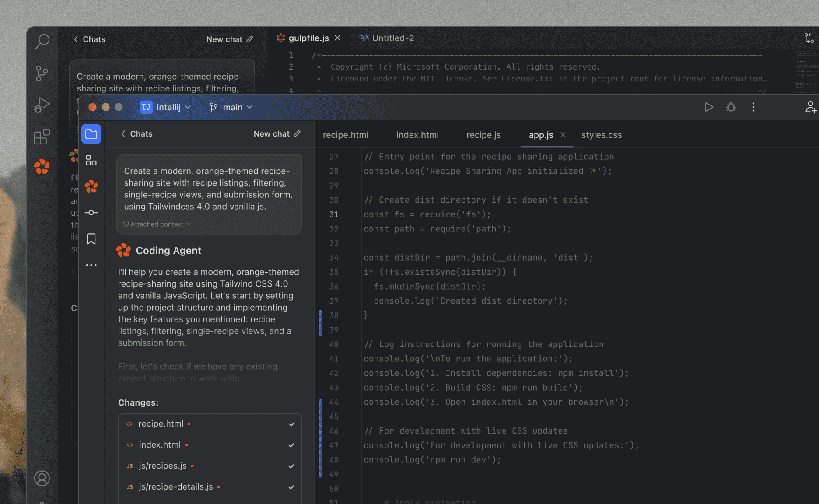Switch to the recipe.html tab
The width and height of the screenshot is (819, 504).
tap(345, 135)
